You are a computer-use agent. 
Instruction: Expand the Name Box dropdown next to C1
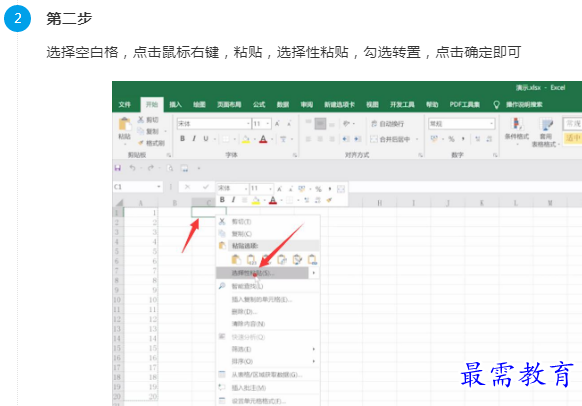tap(159, 187)
